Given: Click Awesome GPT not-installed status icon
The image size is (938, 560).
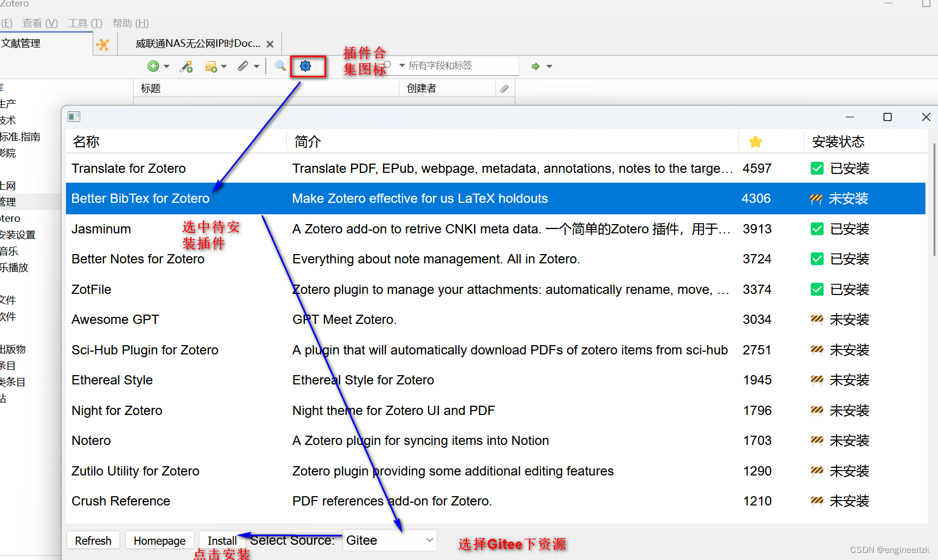Looking at the screenshot, I should click(817, 320).
